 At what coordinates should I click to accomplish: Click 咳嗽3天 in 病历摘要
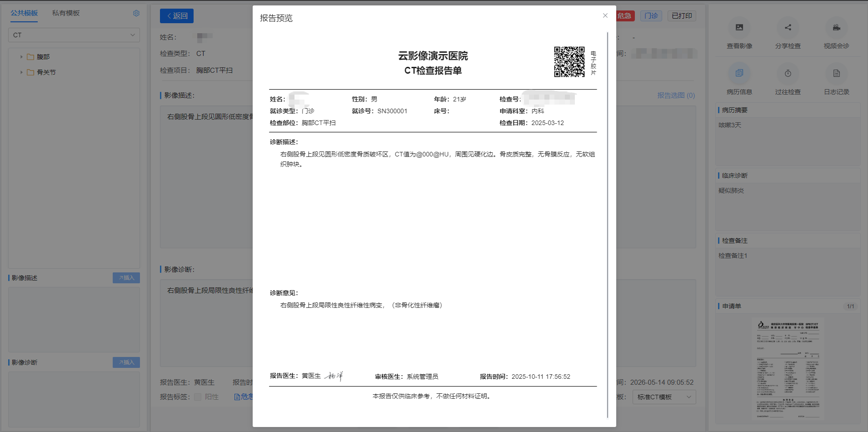coord(729,125)
